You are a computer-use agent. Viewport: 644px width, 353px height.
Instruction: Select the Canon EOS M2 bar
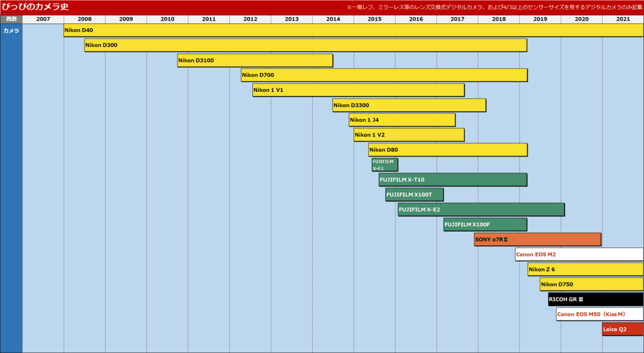point(580,254)
